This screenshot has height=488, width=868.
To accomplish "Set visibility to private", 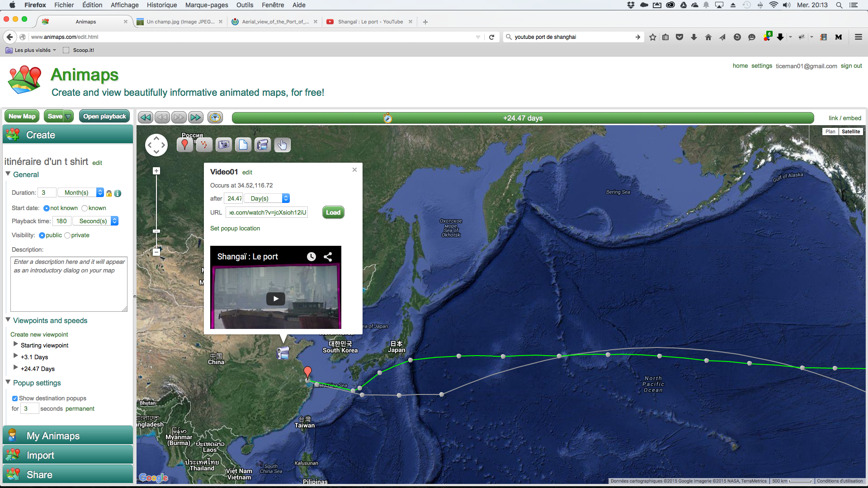I will (67, 235).
